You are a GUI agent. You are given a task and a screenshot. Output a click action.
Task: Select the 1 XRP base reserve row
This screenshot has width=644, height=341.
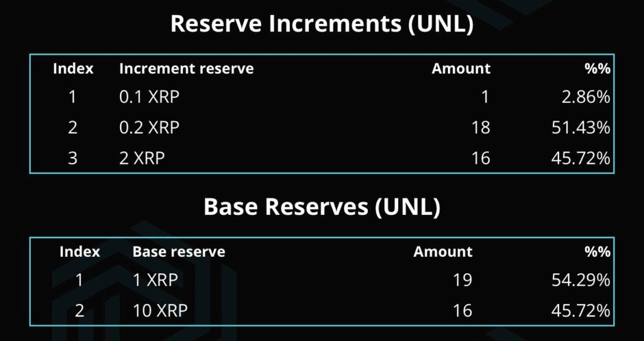point(322,280)
